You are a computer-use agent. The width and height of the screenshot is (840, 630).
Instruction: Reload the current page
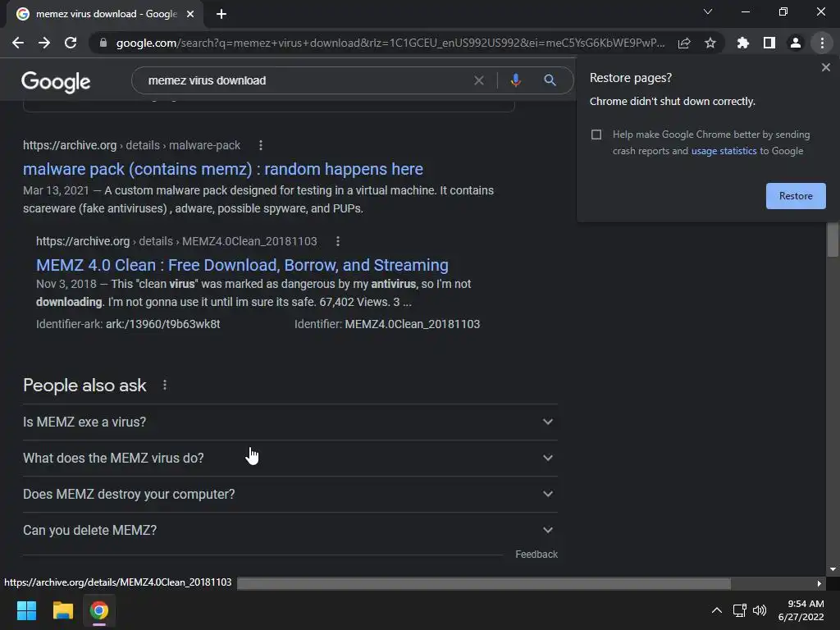click(71, 43)
